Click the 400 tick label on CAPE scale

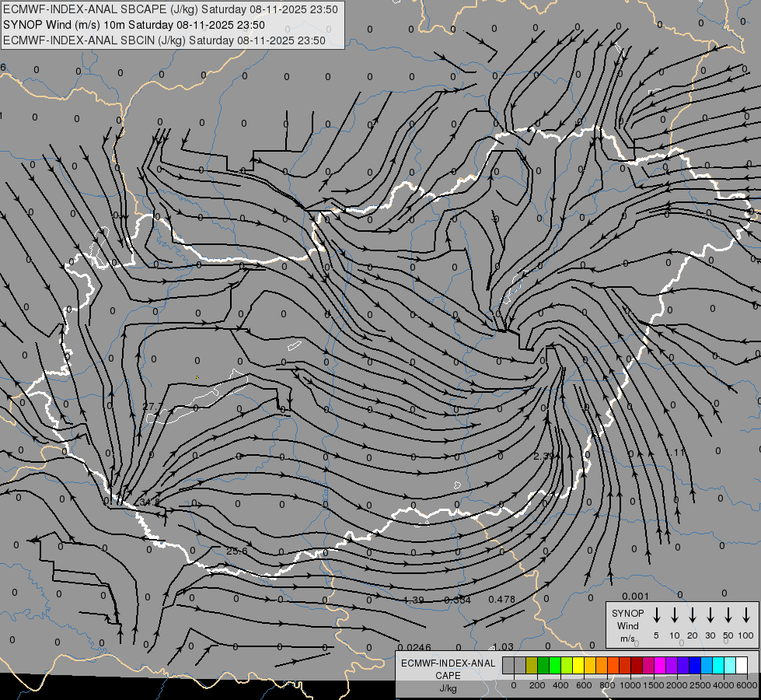(560, 685)
